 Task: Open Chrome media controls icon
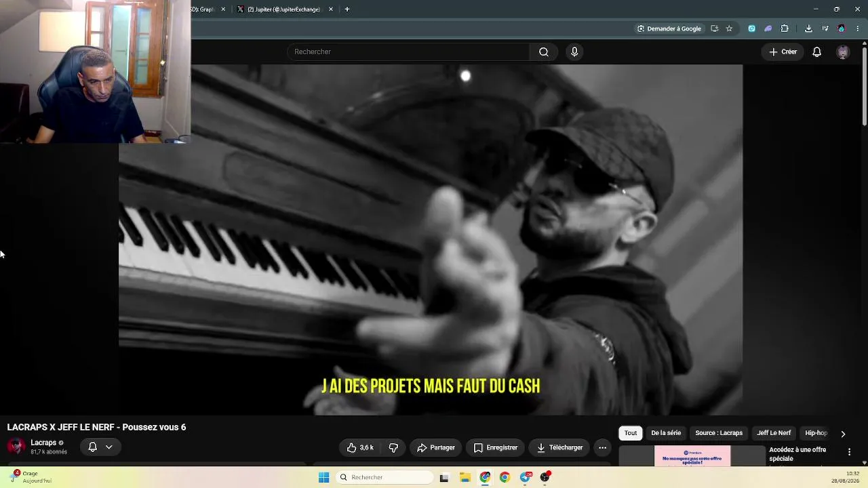click(x=825, y=28)
